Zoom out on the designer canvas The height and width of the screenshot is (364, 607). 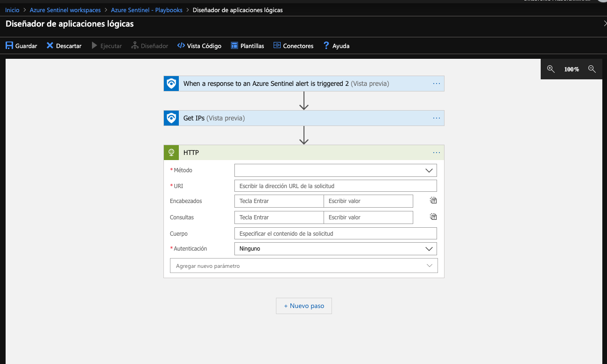pos(592,69)
